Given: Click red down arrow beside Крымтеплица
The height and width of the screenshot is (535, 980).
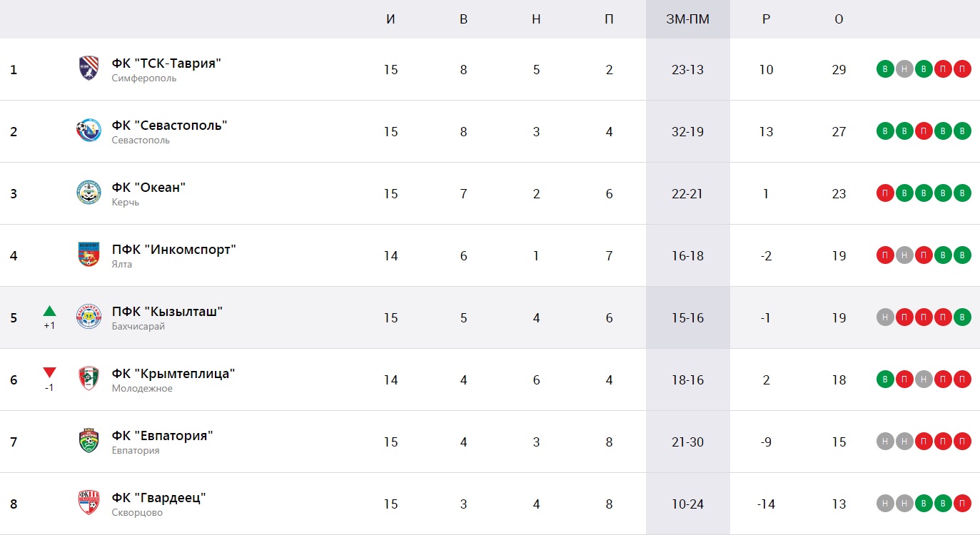Looking at the screenshot, I should pos(49,372).
